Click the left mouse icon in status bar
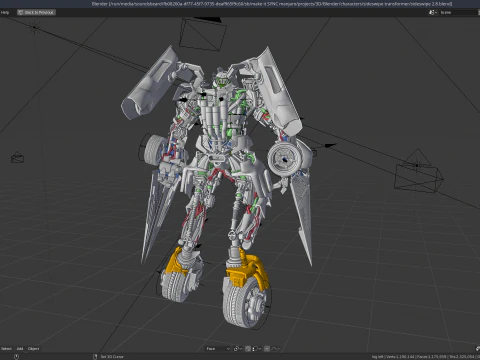 coord(16,357)
